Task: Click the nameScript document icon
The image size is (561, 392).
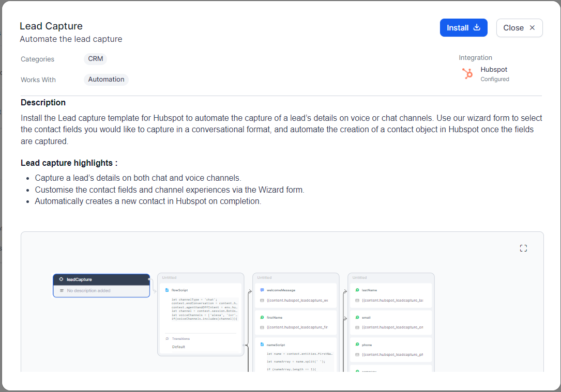Action: [262, 344]
